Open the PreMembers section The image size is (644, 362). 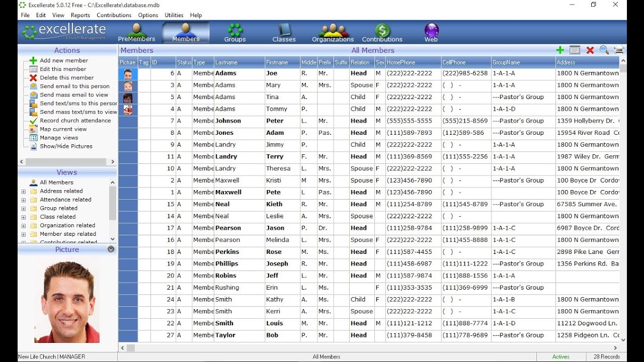[136, 32]
